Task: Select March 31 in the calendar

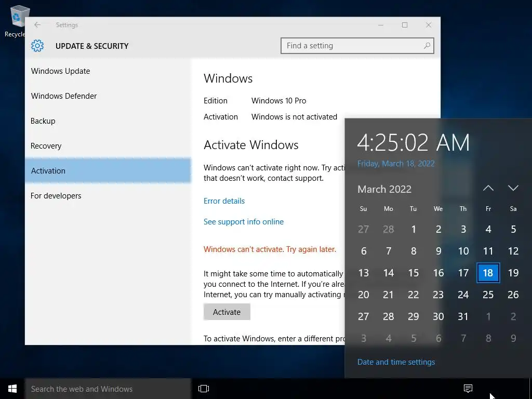Action: pos(463,316)
